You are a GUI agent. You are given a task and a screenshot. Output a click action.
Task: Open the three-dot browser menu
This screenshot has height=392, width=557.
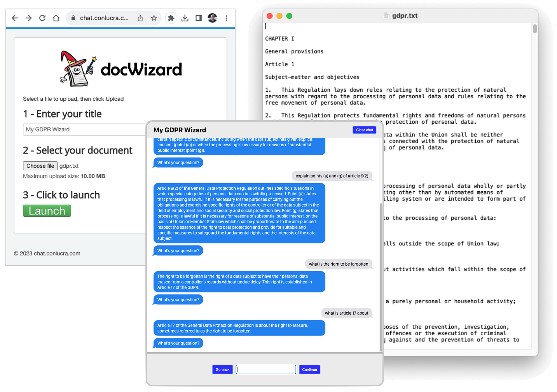[x=226, y=18]
